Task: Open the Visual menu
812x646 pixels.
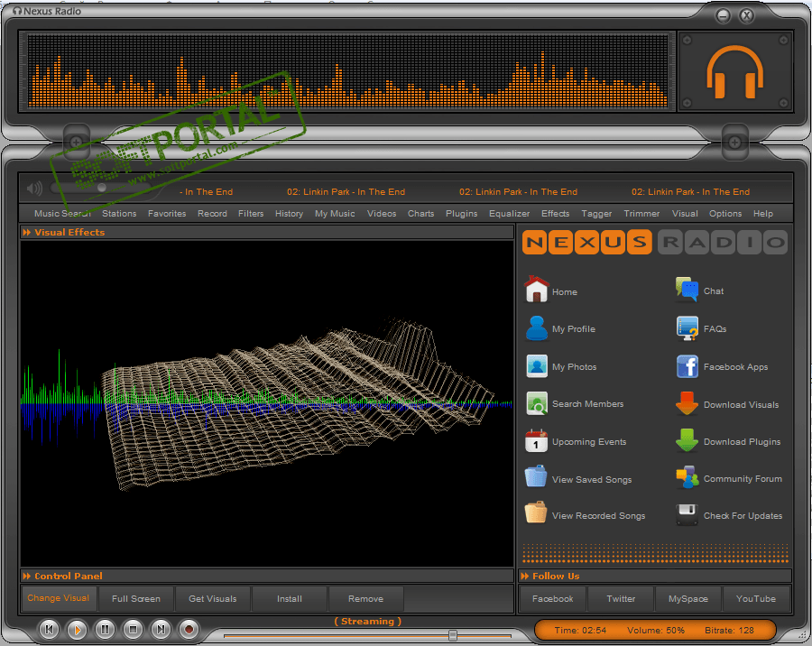Action: 685,214
